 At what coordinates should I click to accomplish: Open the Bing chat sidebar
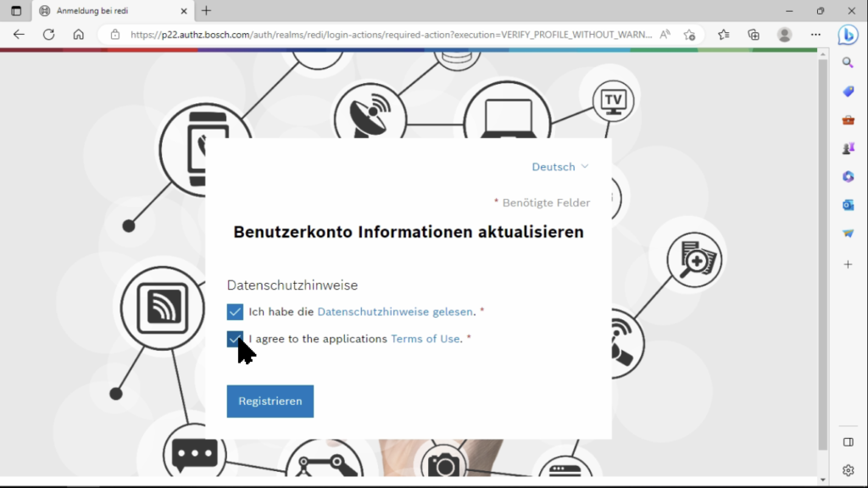point(848,35)
